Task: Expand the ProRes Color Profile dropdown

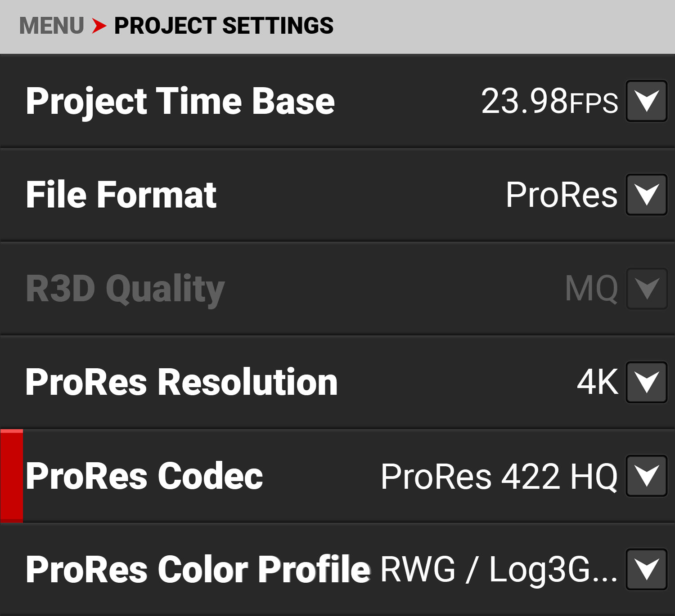Action: [646, 569]
